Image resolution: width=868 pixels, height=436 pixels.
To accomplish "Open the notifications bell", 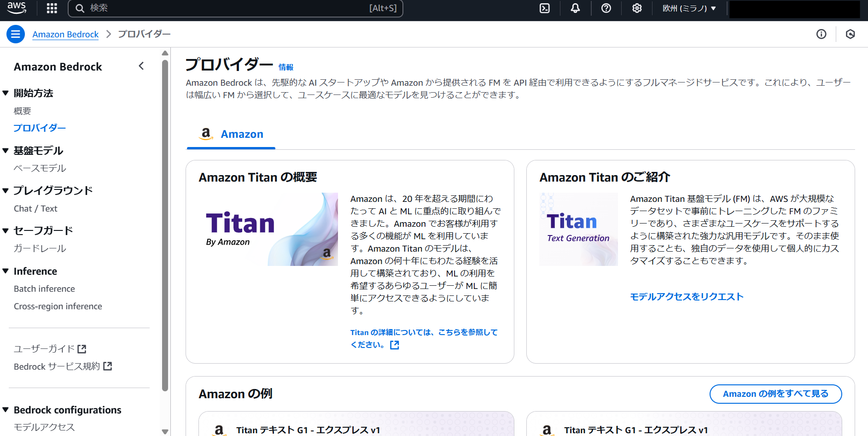I will pos(575,8).
